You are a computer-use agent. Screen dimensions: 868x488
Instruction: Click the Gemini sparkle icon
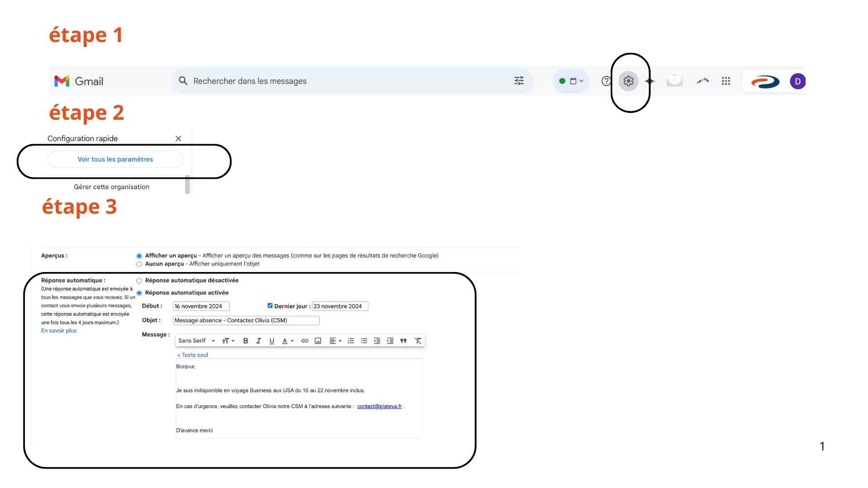point(650,81)
